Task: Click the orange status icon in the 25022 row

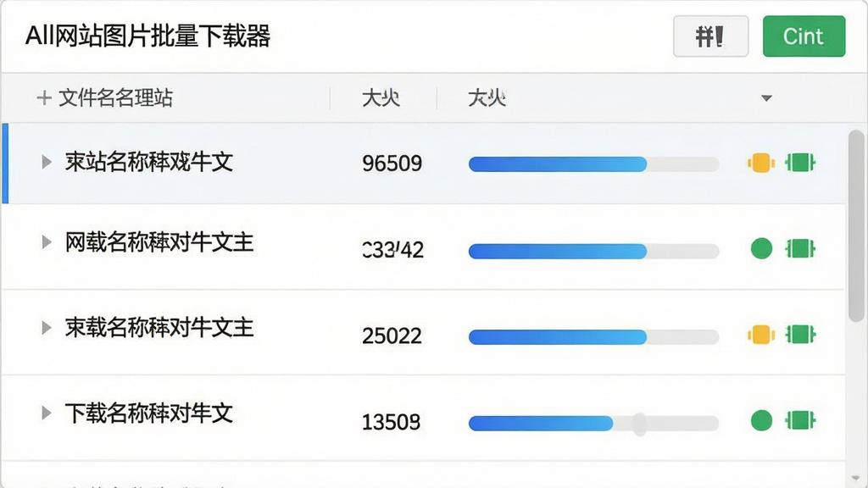Action: pos(760,334)
